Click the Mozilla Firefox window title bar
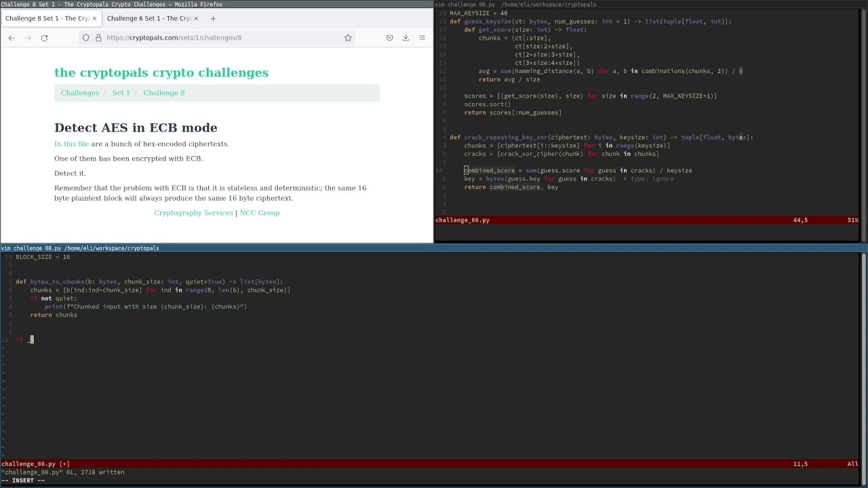The image size is (868, 488). pos(217,4)
